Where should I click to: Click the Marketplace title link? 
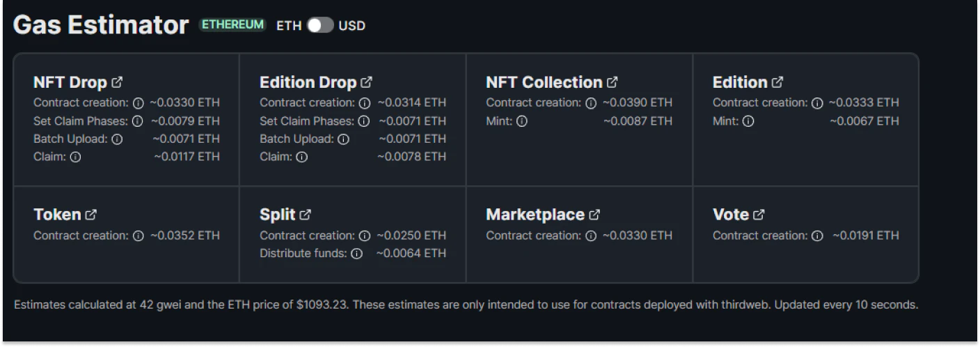(x=536, y=215)
